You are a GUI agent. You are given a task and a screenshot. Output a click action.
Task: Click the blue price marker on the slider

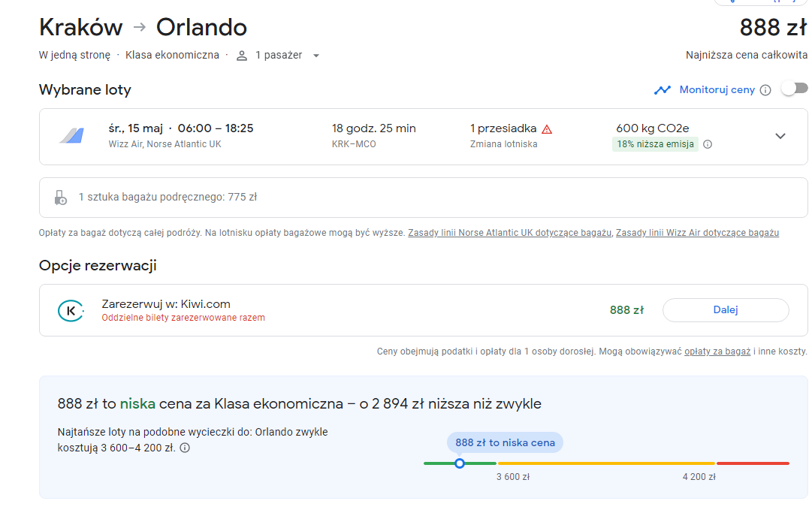pos(460,463)
